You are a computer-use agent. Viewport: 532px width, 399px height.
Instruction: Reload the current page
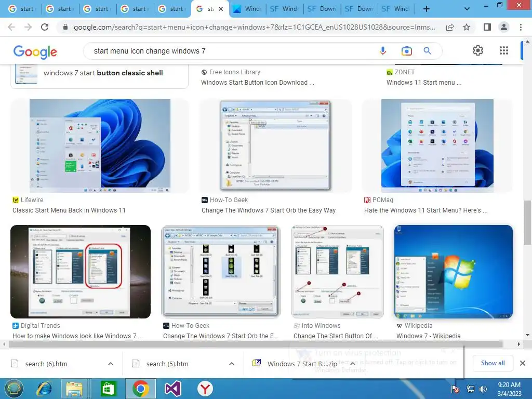pos(45,27)
